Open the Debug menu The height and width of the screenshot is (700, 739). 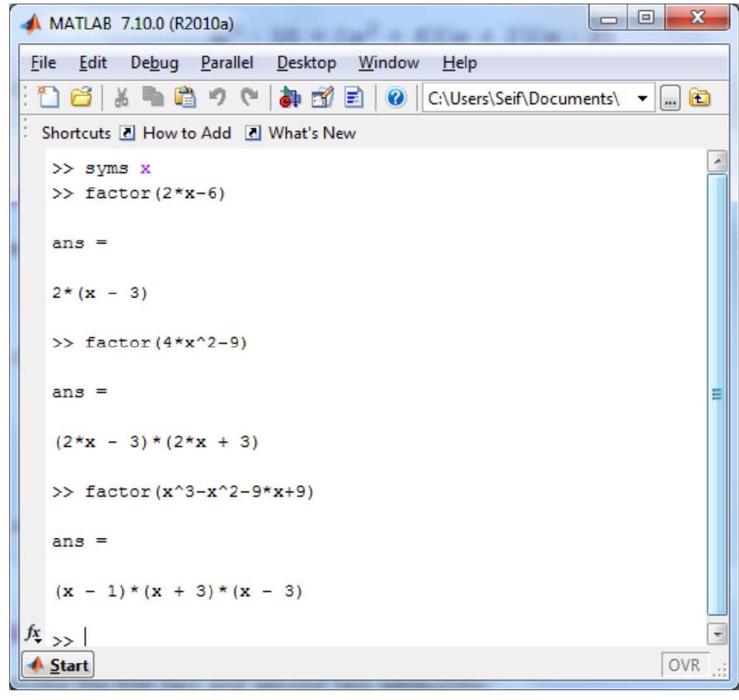[x=154, y=63]
